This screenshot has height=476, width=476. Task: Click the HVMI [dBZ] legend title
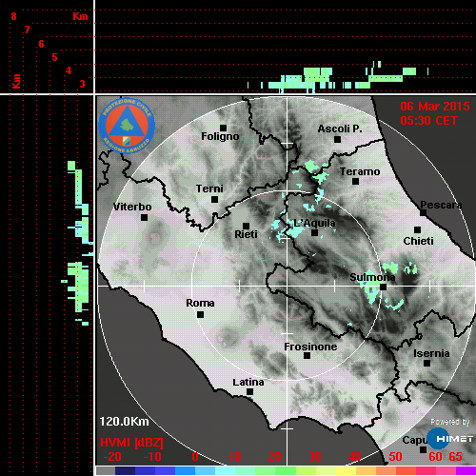[131, 443]
